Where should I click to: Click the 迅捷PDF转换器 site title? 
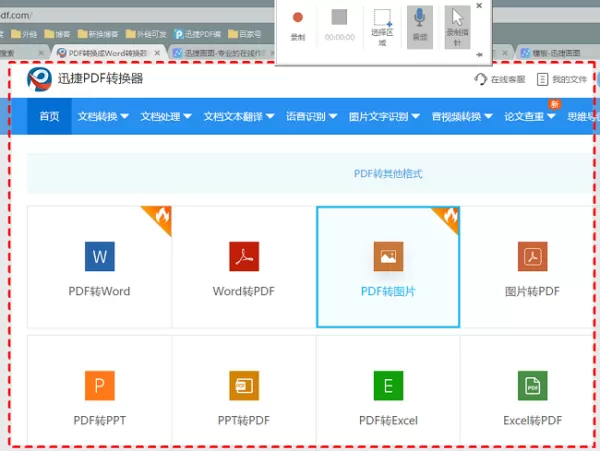pyautogui.click(x=100, y=78)
